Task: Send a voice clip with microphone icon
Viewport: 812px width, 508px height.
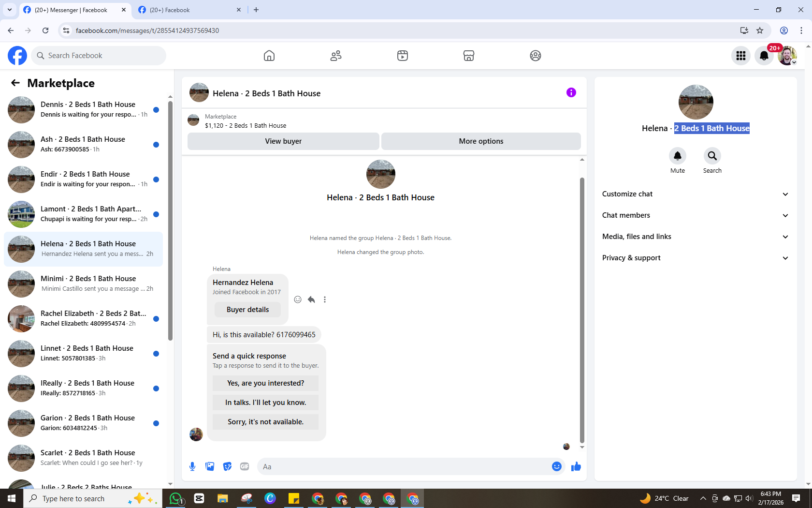Action: [192, 466]
